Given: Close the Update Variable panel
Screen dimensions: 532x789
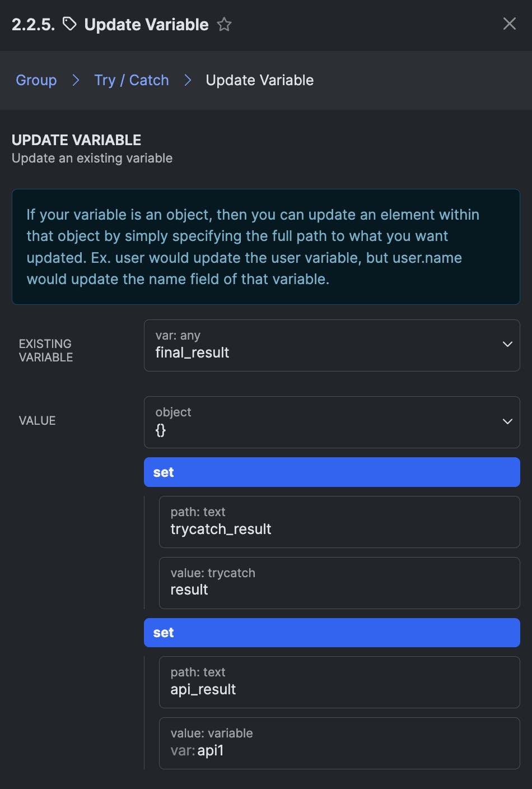Looking at the screenshot, I should (509, 24).
